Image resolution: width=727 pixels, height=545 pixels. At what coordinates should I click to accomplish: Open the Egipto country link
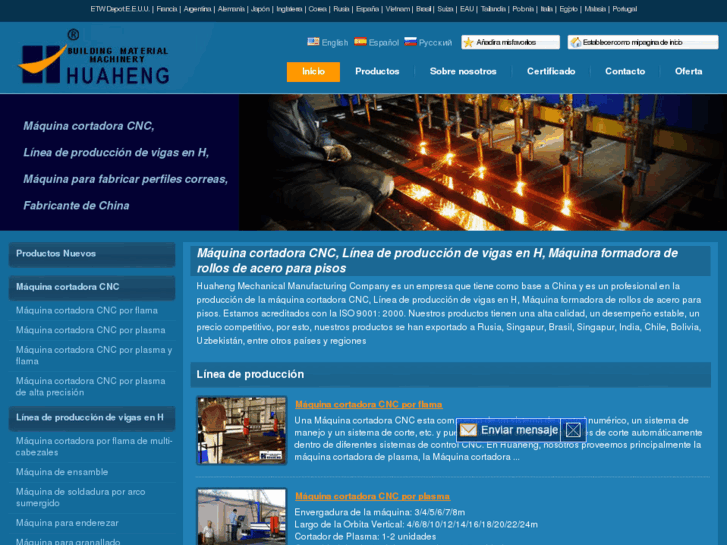point(568,9)
